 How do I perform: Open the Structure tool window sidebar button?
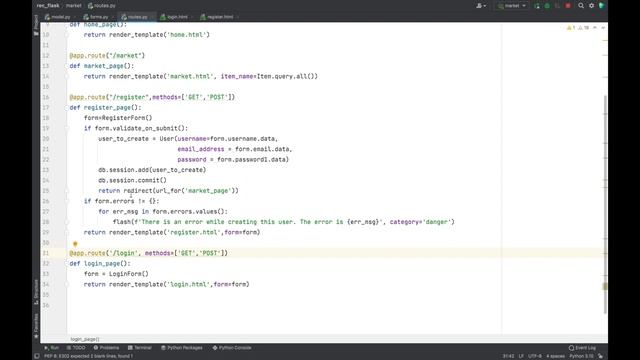tap(36, 292)
